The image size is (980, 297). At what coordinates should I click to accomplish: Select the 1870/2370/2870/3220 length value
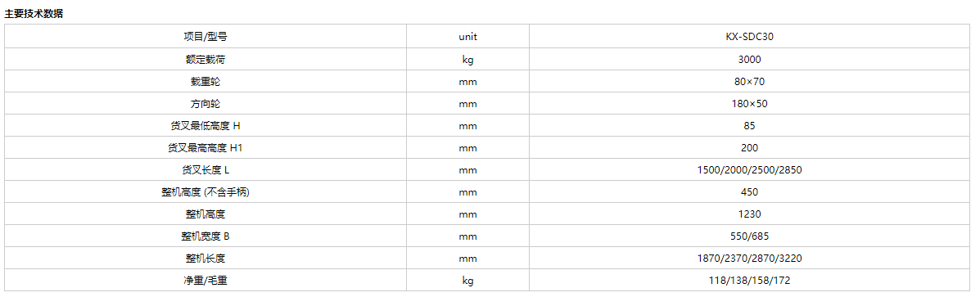pyautogui.click(x=750, y=259)
